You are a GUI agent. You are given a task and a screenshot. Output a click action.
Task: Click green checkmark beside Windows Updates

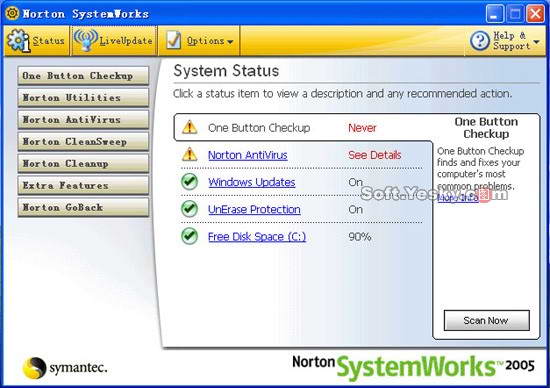point(189,182)
